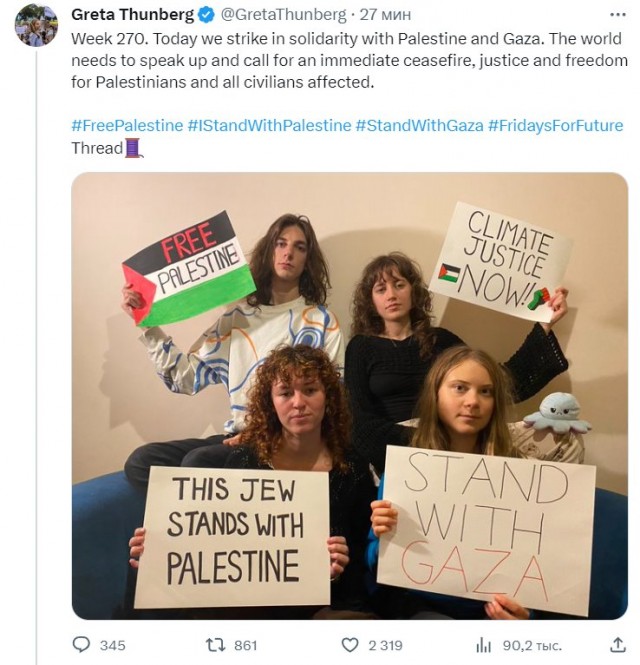
Task: Open the #IStandWithPalestine hashtag
Action: [x=269, y=126]
